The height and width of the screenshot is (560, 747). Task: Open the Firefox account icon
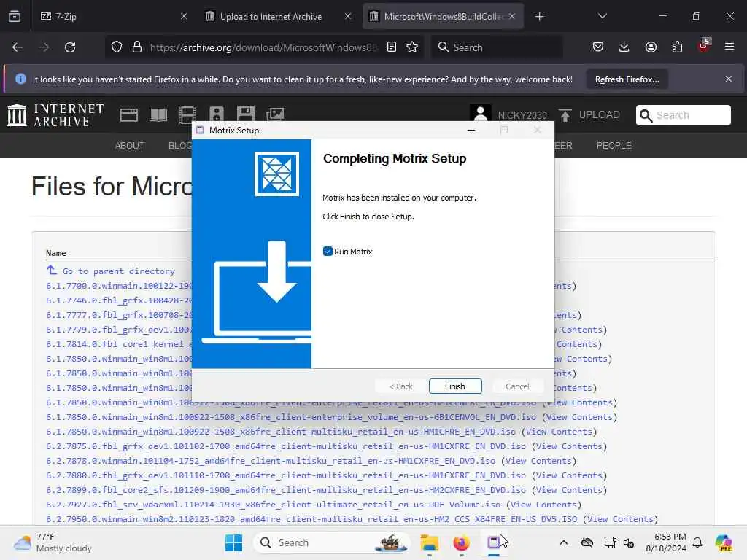651,47
